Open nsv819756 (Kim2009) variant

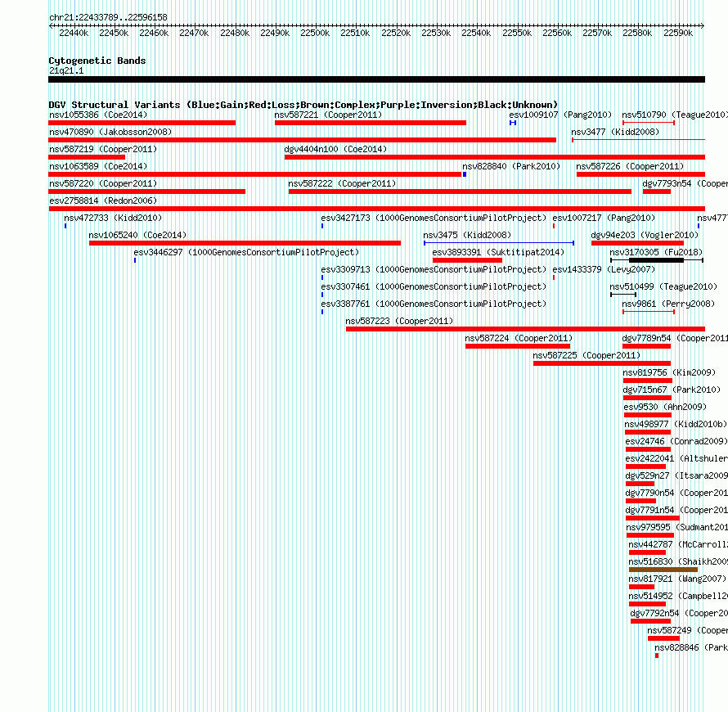pyautogui.click(x=648, y=381)
